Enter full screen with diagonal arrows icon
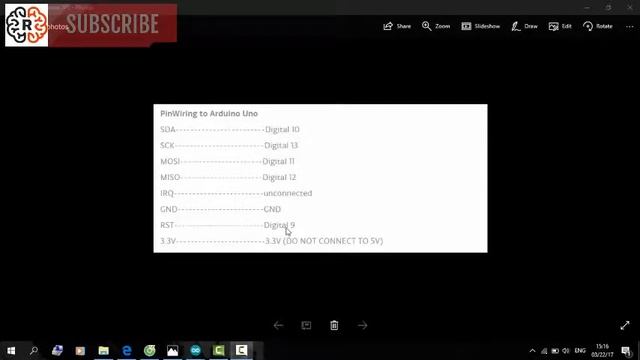The image size is (640, 360). pos(625,325)
